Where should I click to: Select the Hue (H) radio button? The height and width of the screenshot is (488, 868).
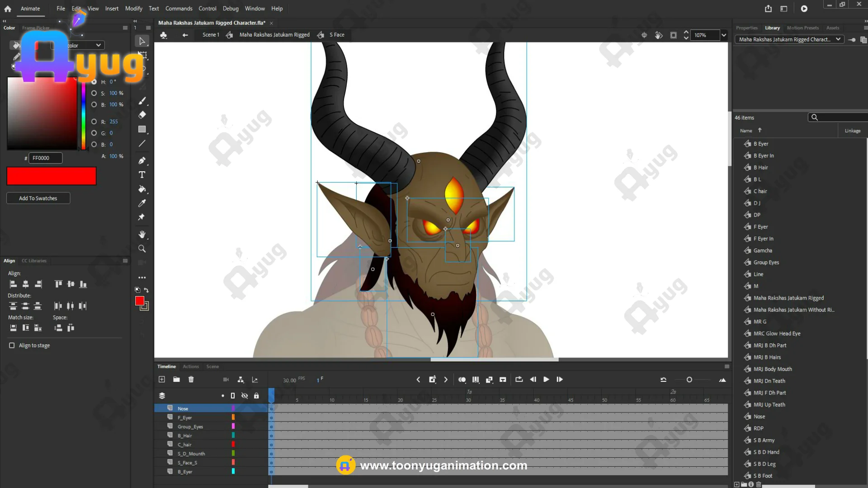click(x=94, y=82)
